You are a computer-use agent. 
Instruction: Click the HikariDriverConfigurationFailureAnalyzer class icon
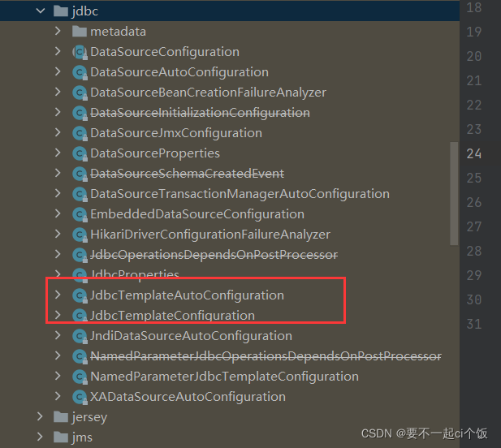[x=80, y=235]
